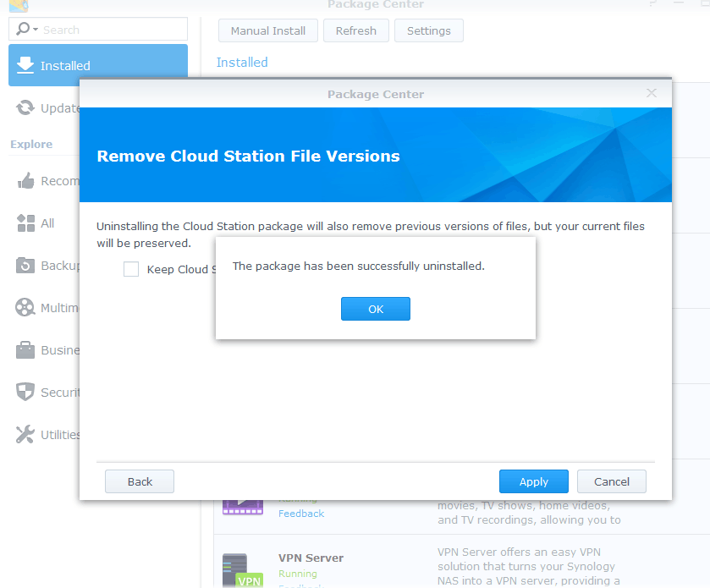710x588 pixels.
Task: Open Manual Install
Action: click(x=268, y=30)
